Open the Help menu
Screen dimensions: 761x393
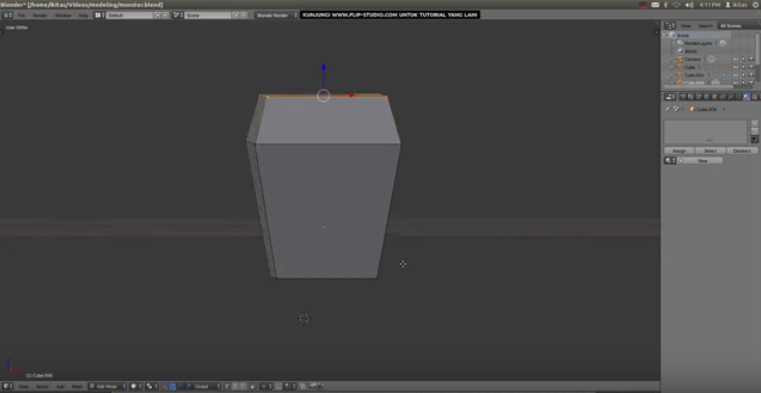83,15
